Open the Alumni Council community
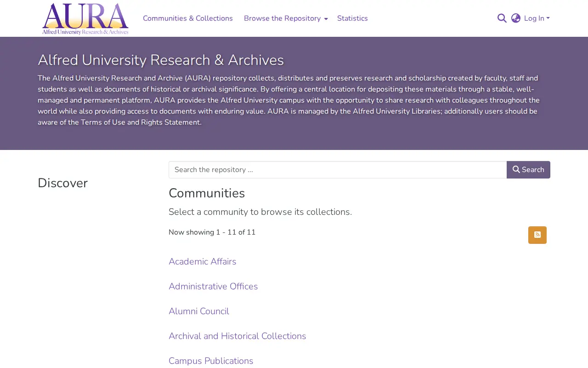 (199, 311)
